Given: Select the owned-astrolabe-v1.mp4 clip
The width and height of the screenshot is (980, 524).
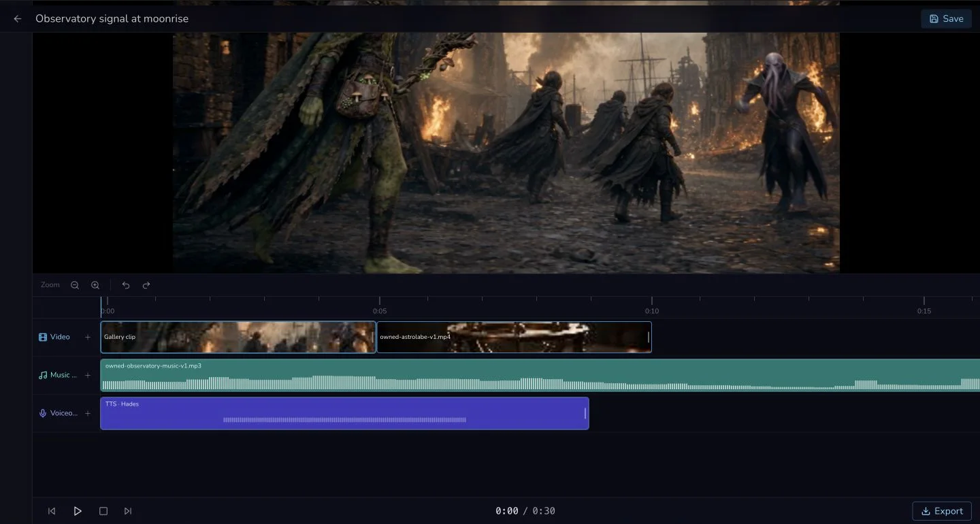Looking at the screenshot, I should click(x=514, y=337).
